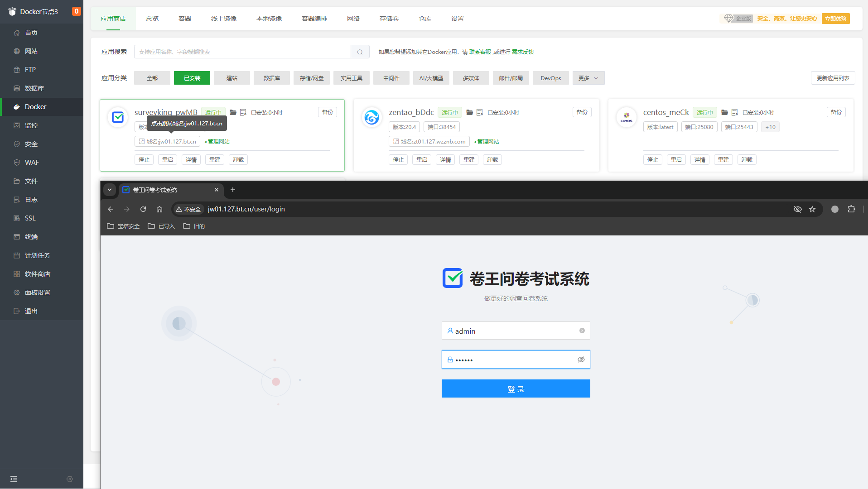Click the surveyking app logo icon
The height and width of the screenshot is (489, 868).
pos(118,117)
